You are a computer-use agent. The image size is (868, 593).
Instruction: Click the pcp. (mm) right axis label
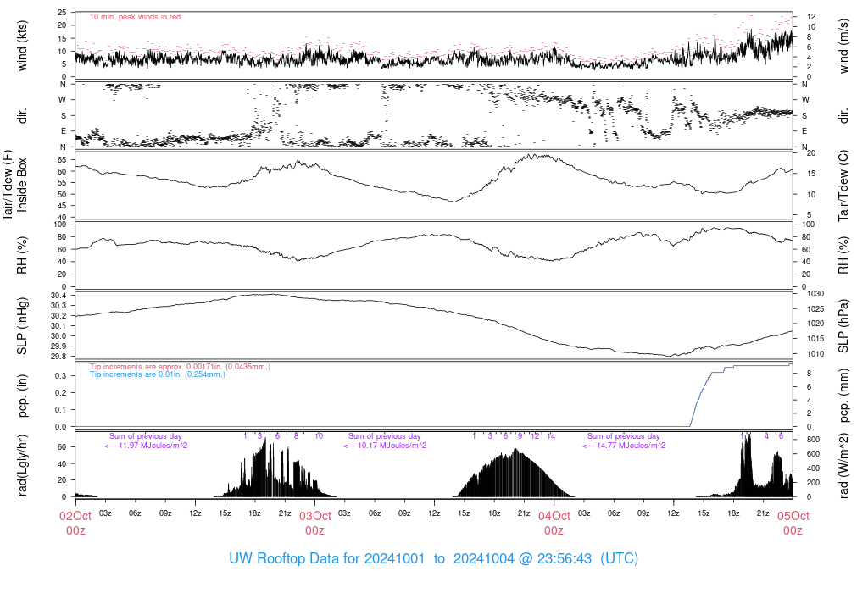[x=843, y=394]
